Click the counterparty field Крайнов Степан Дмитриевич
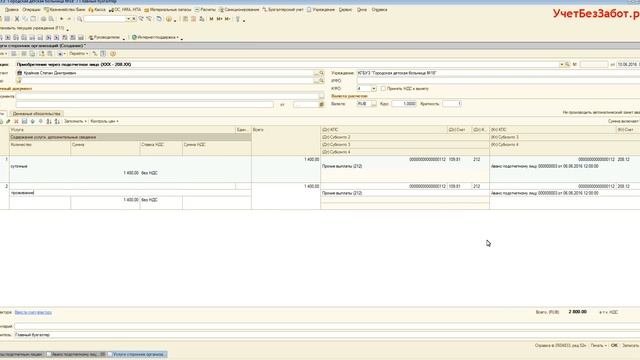The height and width of the screenshot is (360, 640). pyautogui.click(x=165, y=73)
